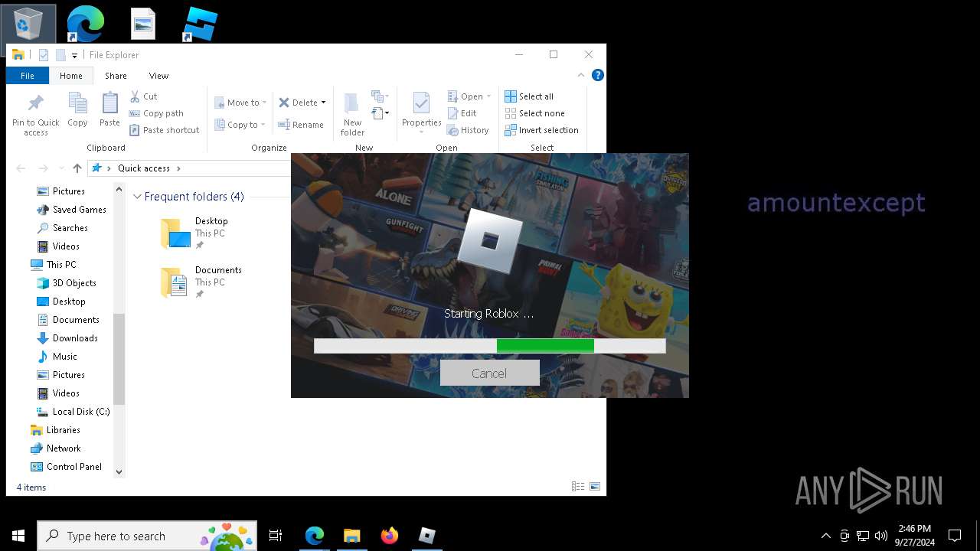980x551 pixels.
Task: Collapse the Frequent folders group
Action: (137, 197)
